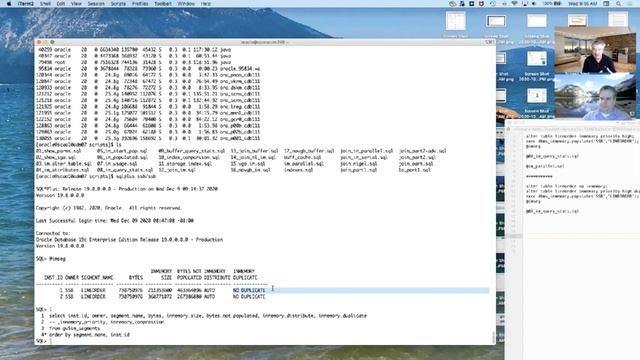This screenshot has width=640, height=360.
Task: Click the 17_nowgb_buffer.sql filename
Action: [309, 151]
